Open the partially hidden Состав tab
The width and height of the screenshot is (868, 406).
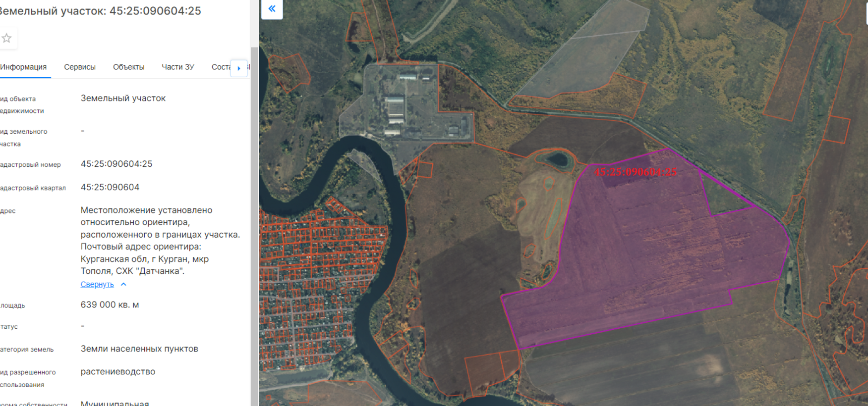220,67
